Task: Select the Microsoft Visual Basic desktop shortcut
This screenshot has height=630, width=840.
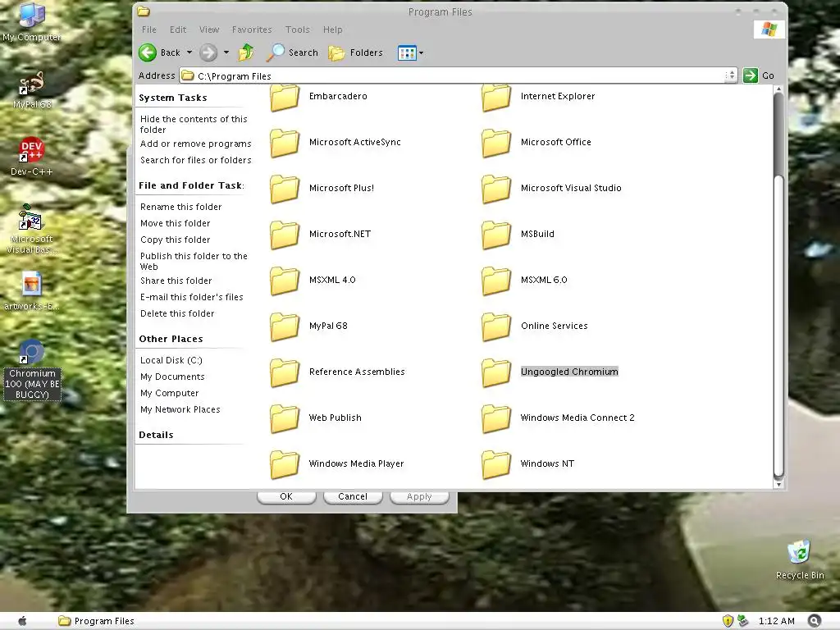Action: click(31, 217)
